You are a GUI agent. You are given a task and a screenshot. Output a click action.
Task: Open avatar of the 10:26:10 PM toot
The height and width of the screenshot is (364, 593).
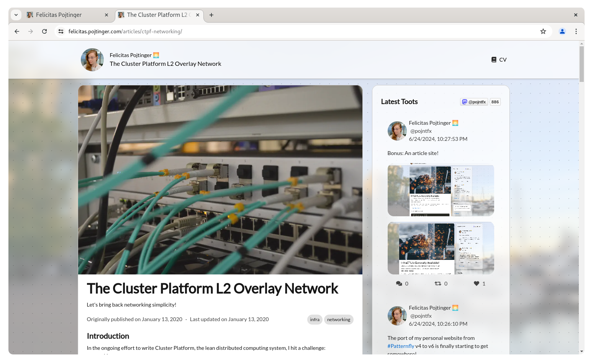click(397, 316)
